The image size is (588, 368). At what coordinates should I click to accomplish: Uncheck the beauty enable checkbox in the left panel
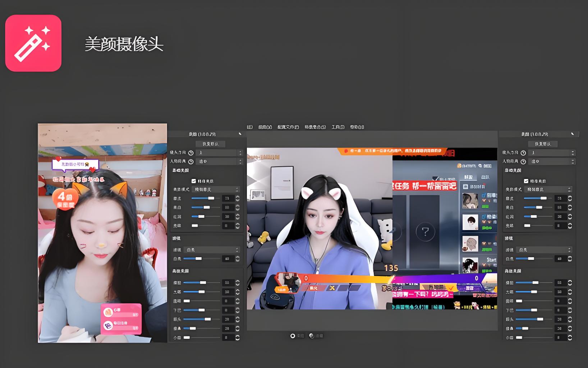pos(193,180)
